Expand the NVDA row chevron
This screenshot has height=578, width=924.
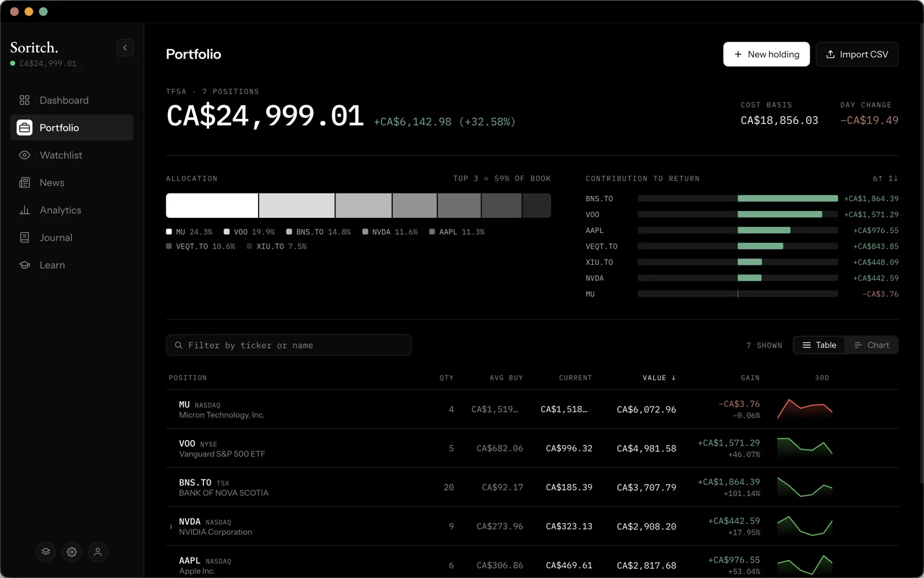171,527
